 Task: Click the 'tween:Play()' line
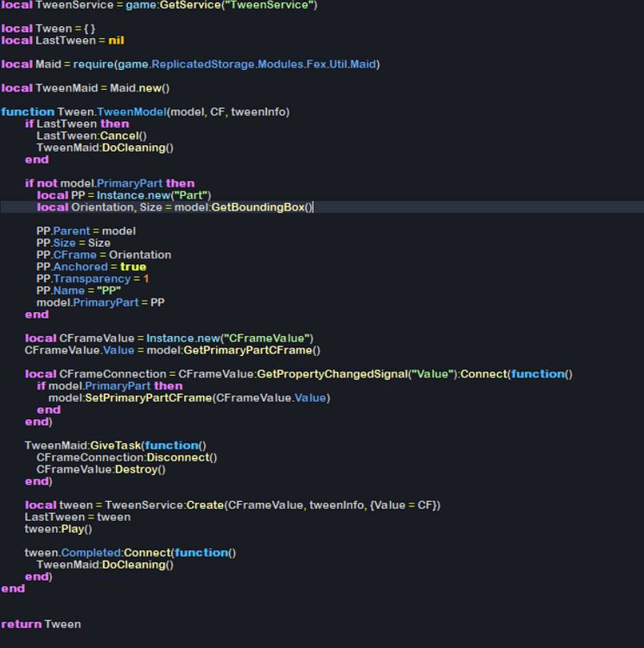pos(58,530)
